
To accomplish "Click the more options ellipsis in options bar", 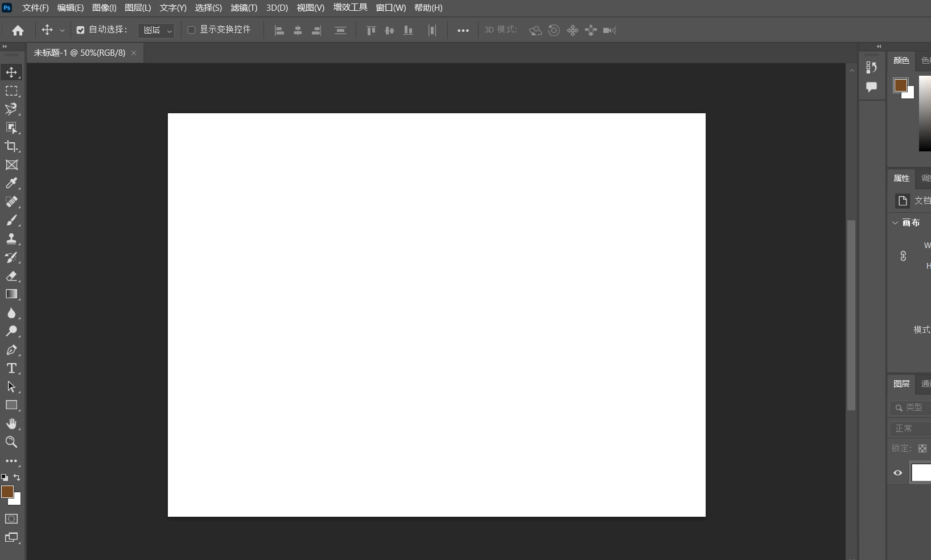I will coord(463,30).
